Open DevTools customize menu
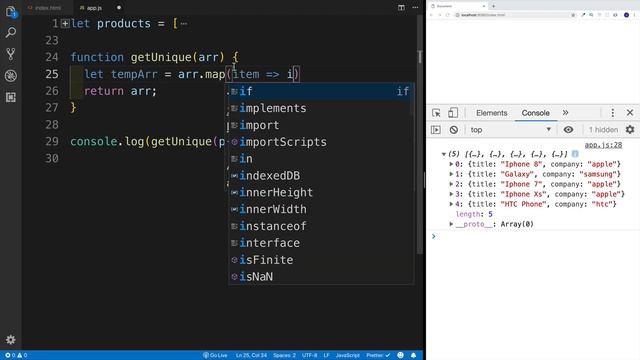 point(612,113)
